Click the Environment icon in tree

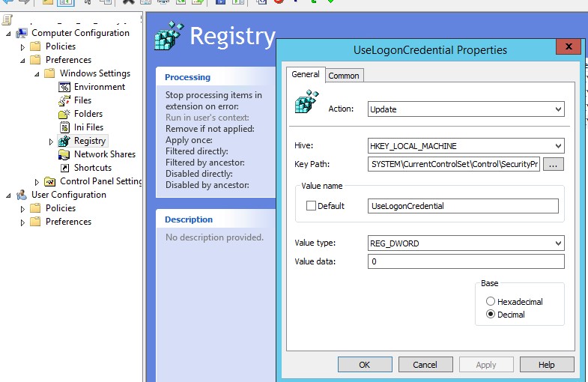click(x=64, y=87)
